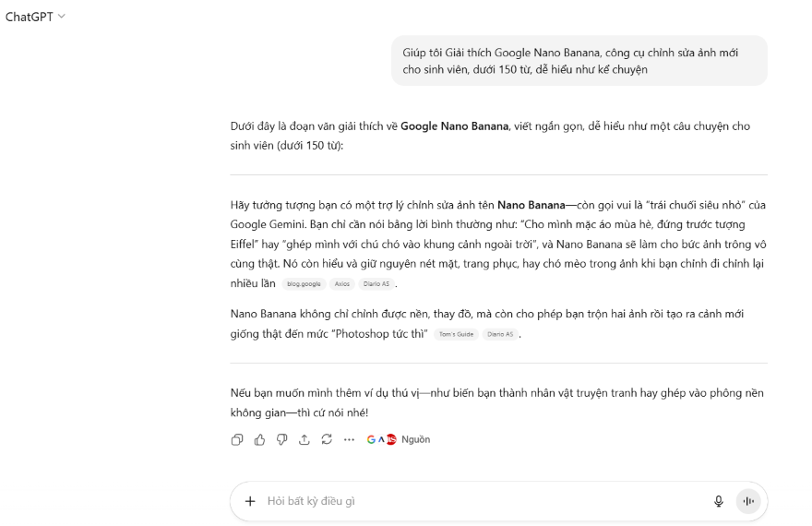Image resolution: width=812 pixels, height=526 pixels.
Task: Start voice mode with waveform button
Action: pos(748,501)
